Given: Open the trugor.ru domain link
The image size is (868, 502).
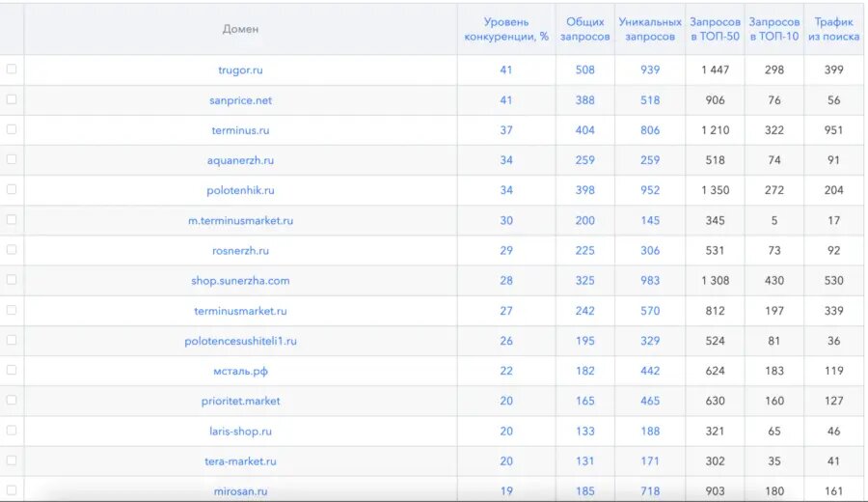Looking at the screenshot, I should 240,70.
